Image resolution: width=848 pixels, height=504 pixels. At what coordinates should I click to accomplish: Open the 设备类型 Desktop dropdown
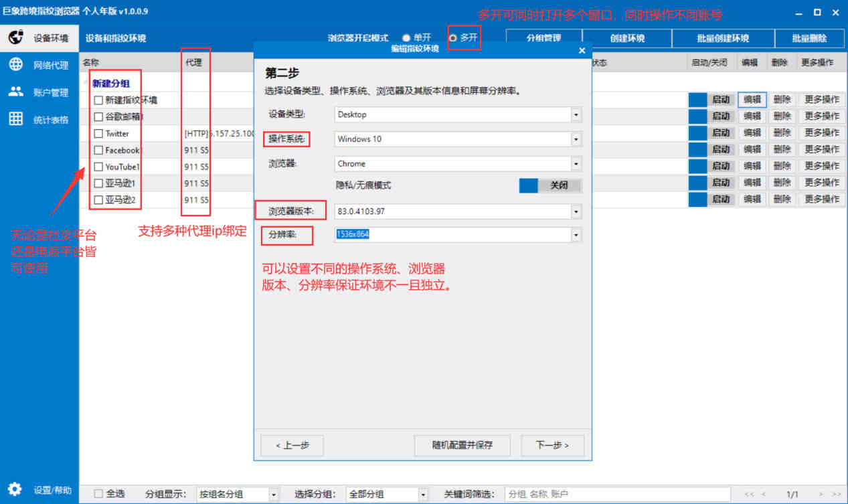(x=576, y=114)
